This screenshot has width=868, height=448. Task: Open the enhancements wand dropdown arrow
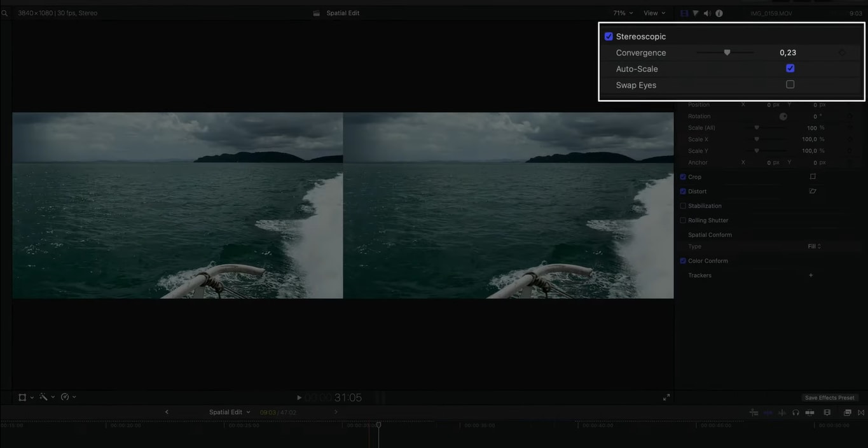click(53, 397)
